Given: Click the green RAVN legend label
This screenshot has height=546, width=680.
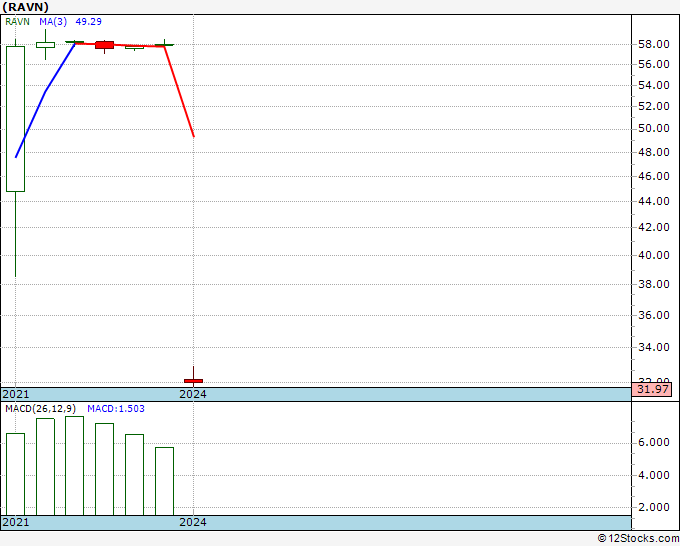Looking at the screenshot, I should coord(17,22).
